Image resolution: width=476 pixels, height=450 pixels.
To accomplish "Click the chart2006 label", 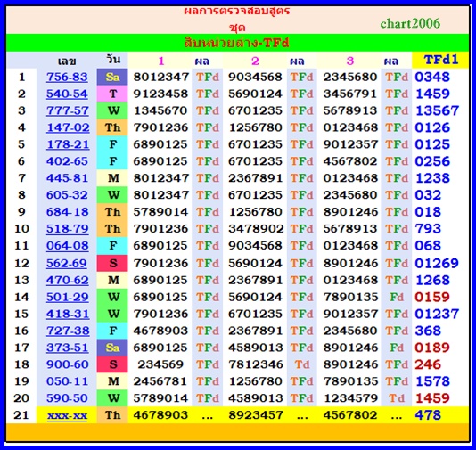I will 410,23.
